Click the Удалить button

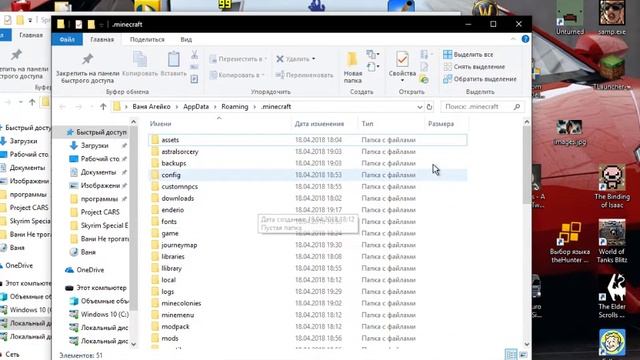coord(293,59)
